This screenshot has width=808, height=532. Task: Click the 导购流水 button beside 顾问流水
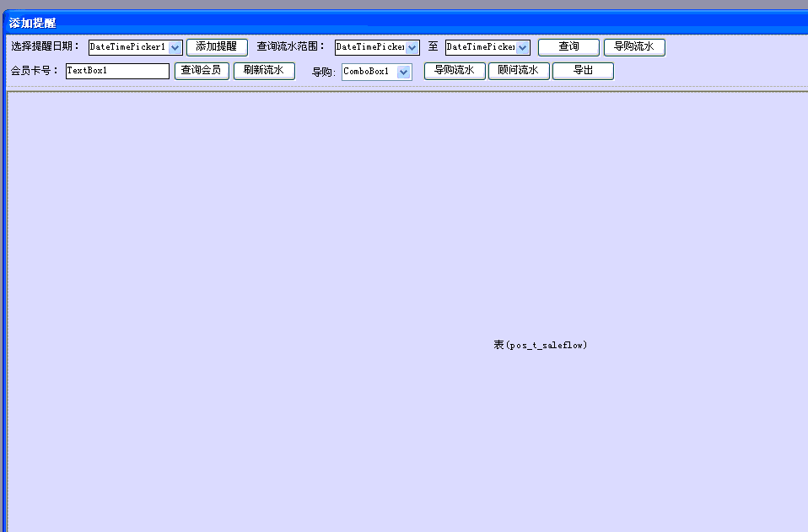pos(455,71)
